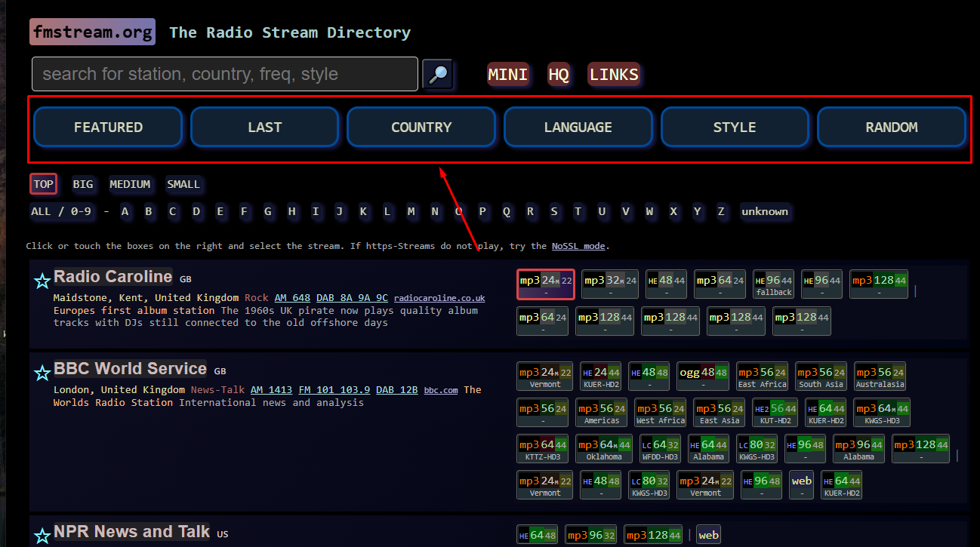
Task: Browse stations by COUNTRY
Action: click(x=421, y=127)
